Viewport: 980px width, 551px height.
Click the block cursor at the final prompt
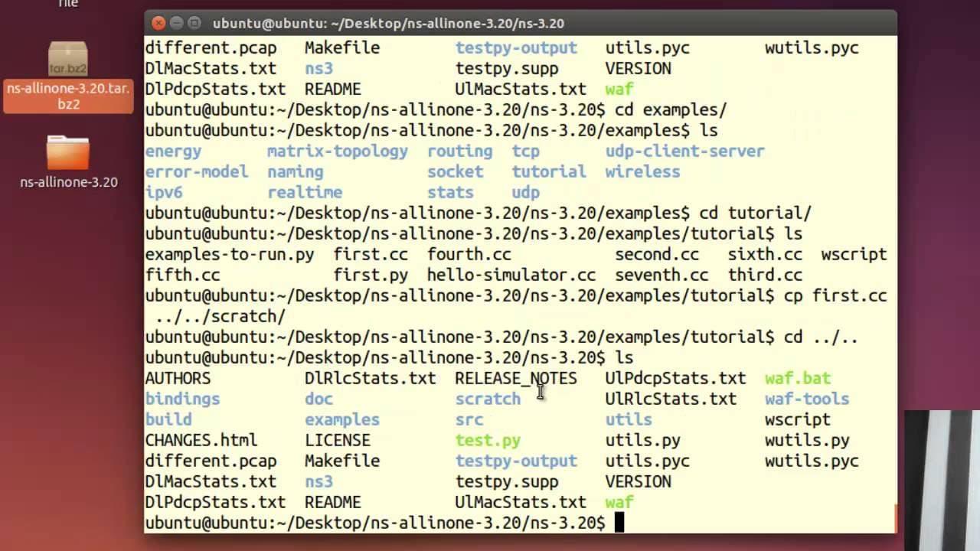pyautogui.click(x=619, y=523)
